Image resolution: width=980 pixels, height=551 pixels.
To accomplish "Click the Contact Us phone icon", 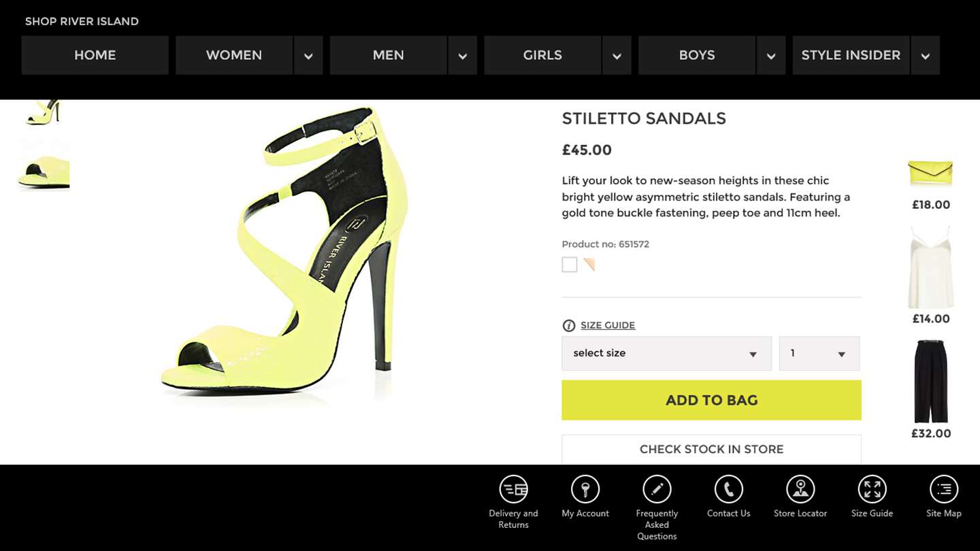I will pos(728,489).
